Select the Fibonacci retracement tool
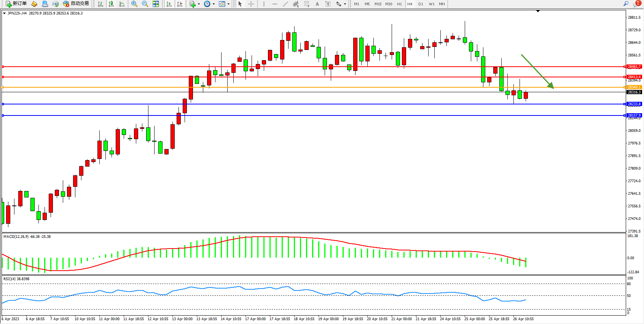This screenshot has height=324, width=644. tap(307, 4)
